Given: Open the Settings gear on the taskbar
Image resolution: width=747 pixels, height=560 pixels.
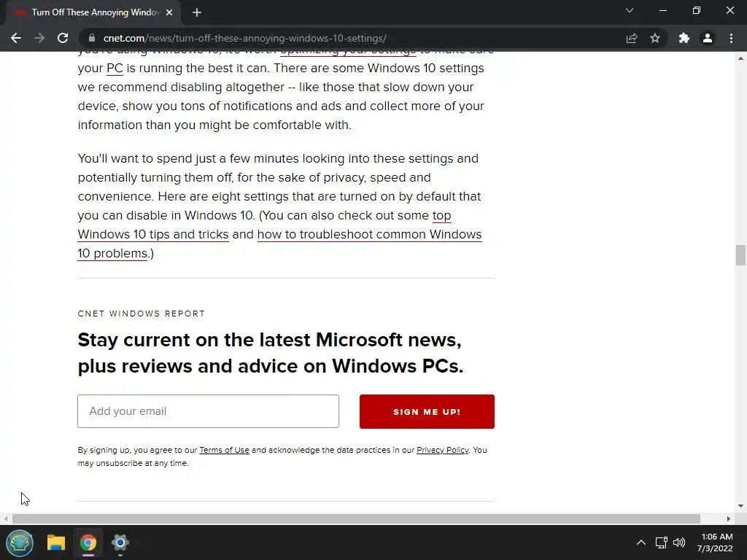Looking at the screenshot, I should 120,542.
